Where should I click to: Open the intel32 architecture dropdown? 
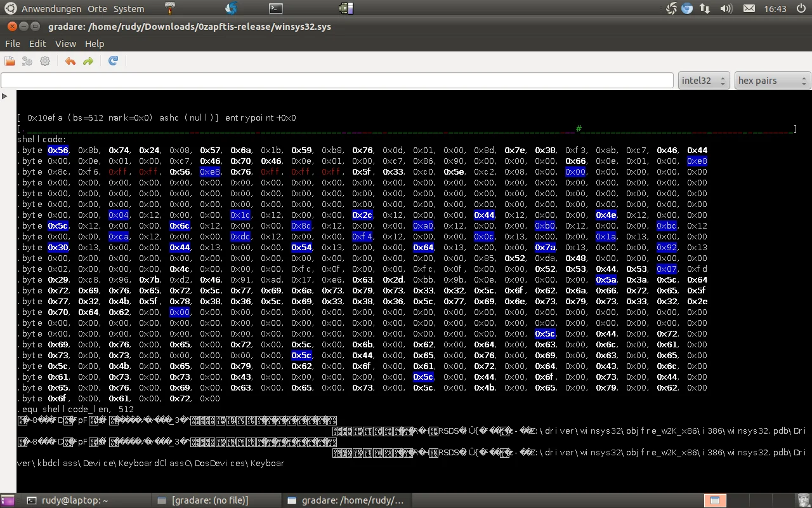704,81
